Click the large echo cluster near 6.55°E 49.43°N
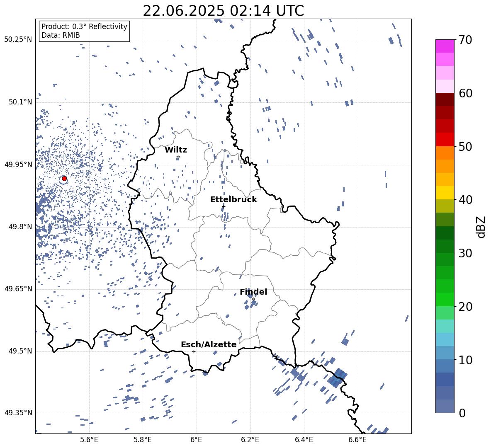 point(337,378)
